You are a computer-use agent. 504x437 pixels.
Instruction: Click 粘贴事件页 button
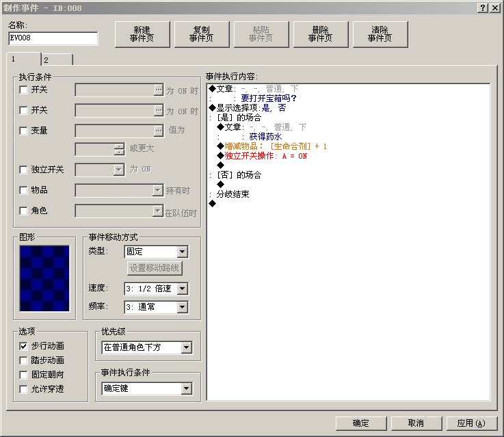(x=261, y=34)
